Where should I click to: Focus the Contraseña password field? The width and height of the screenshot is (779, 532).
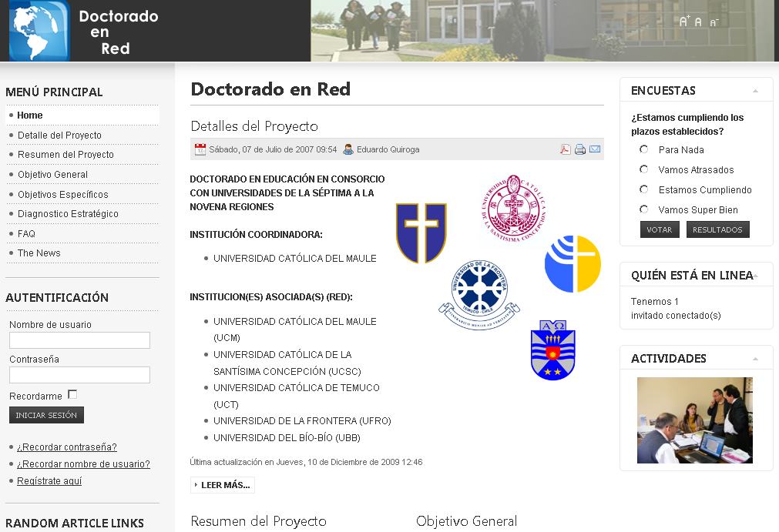79,375
